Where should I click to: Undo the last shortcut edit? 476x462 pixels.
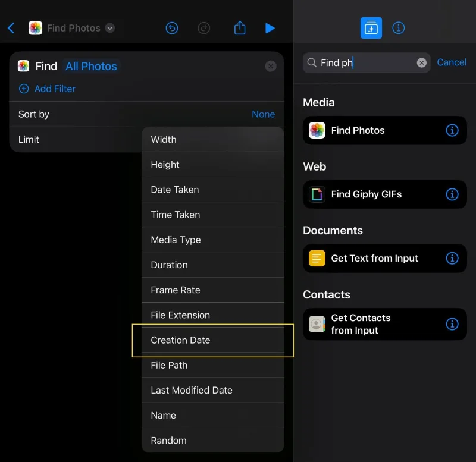(172, 28)
